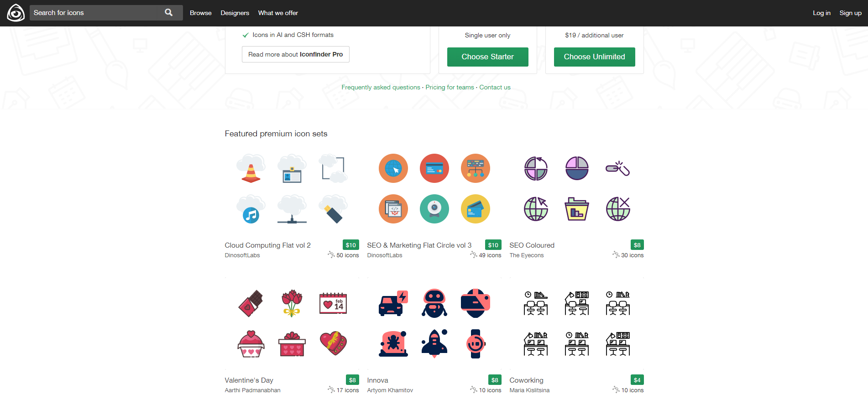Click $8 price tag for SEO Coloured
868x410 pixels.
[x=637, y=245]
